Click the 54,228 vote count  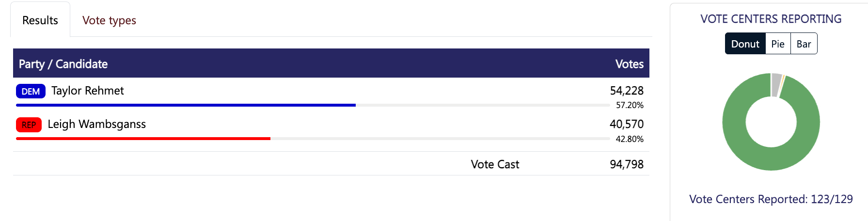click(627, 91)
